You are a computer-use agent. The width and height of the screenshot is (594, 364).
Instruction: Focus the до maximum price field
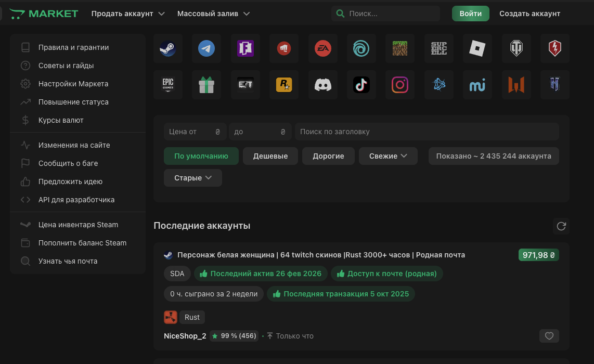pyautogui.click(x=260, y=132)
